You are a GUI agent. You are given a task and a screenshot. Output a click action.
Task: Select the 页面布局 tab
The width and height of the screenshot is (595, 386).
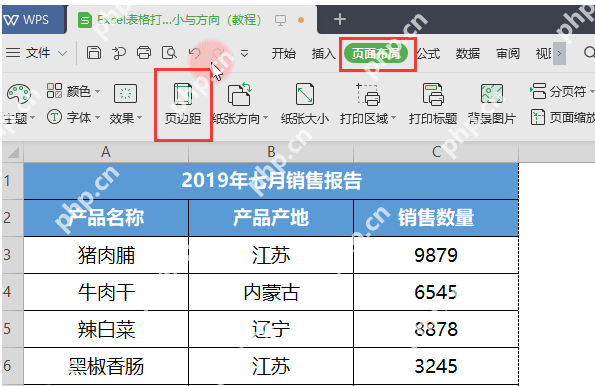point(376,54)
